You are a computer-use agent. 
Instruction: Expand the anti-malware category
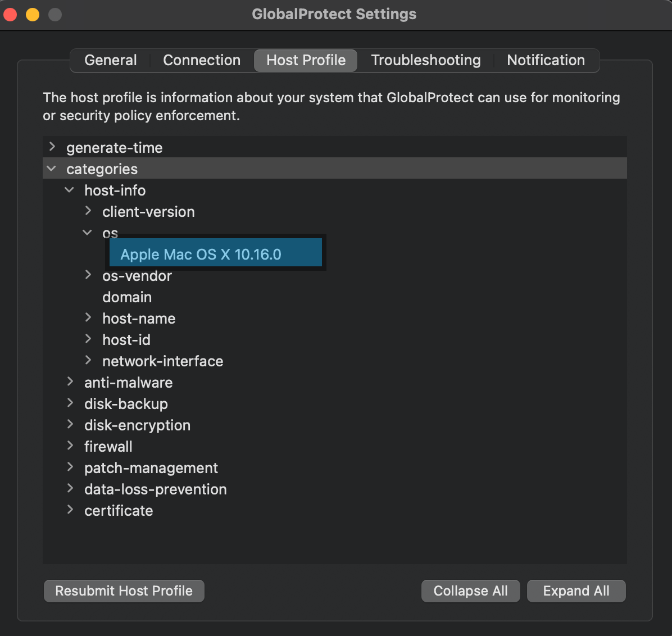[70, 381]
